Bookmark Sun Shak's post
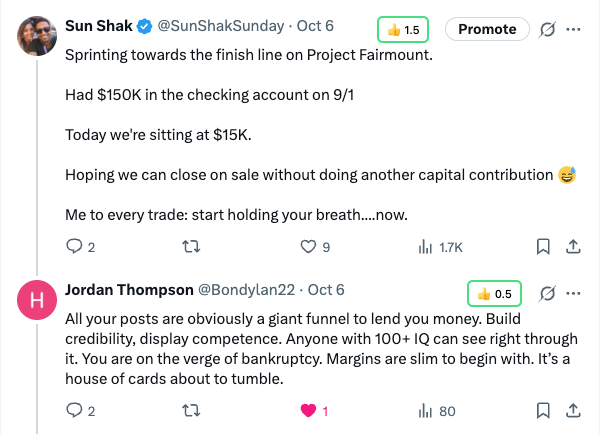The height and width of the screenshot is (434, 601). [542, 246]
